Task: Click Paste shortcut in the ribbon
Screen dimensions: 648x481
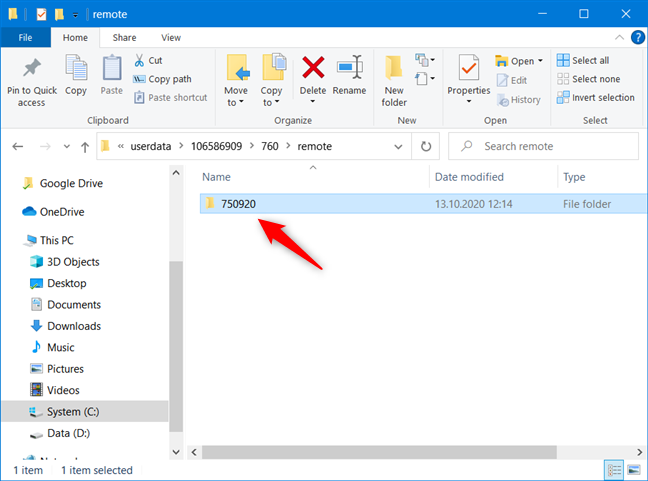Action: [x=170, y=98]
